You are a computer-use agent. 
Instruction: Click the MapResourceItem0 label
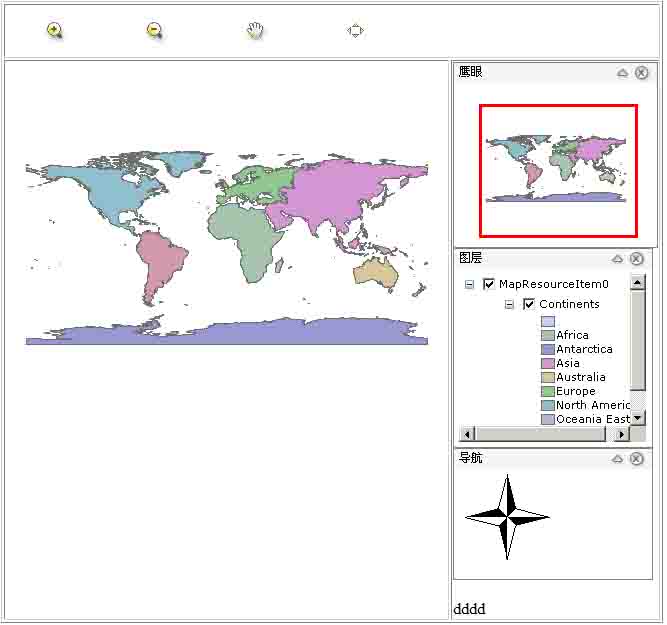[554, 285]
